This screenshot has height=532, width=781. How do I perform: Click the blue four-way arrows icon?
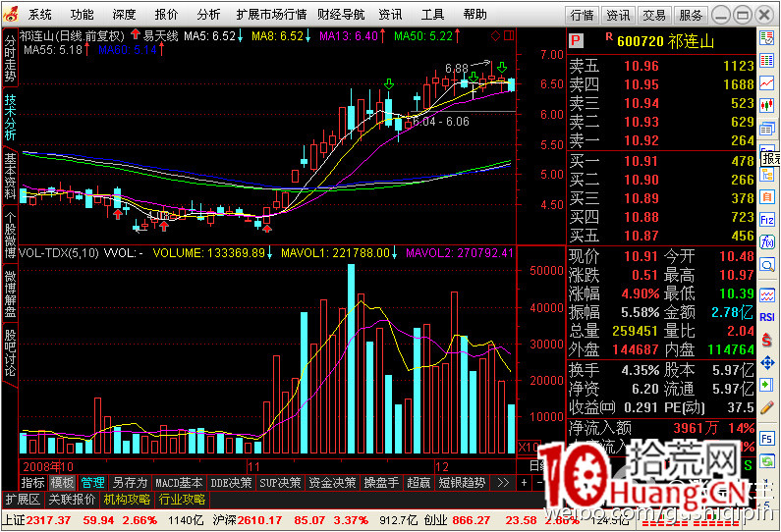coord(767,363)
